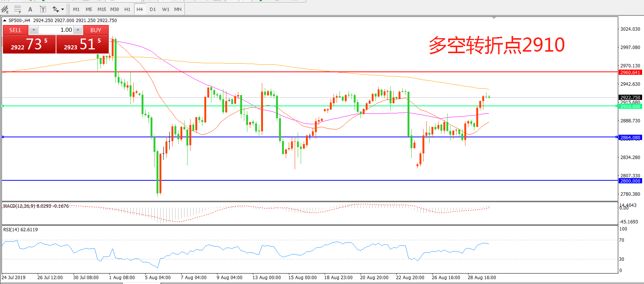
Task: Increase lot volume with up arrow
Action: pos(78,30)
